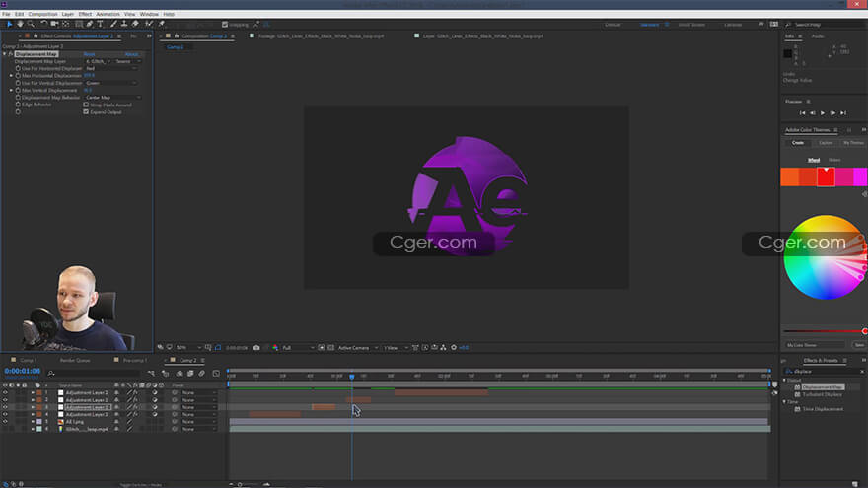
Task: Click Reset link for Displacement Map
Action: coord(89,54)
